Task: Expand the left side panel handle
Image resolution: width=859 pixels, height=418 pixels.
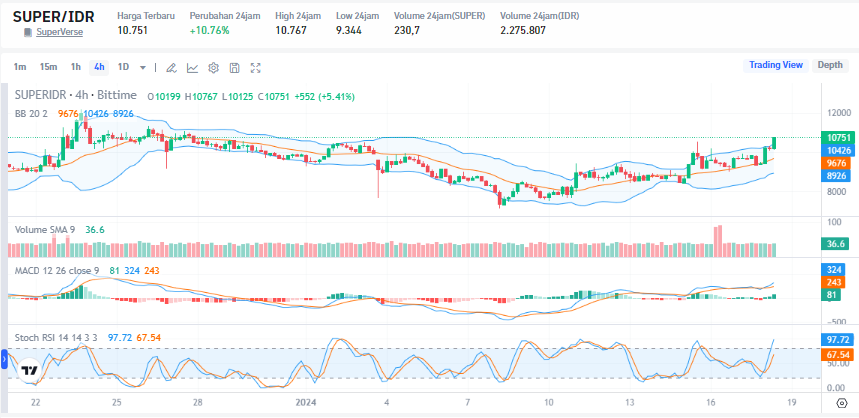Action: (4, 360)
